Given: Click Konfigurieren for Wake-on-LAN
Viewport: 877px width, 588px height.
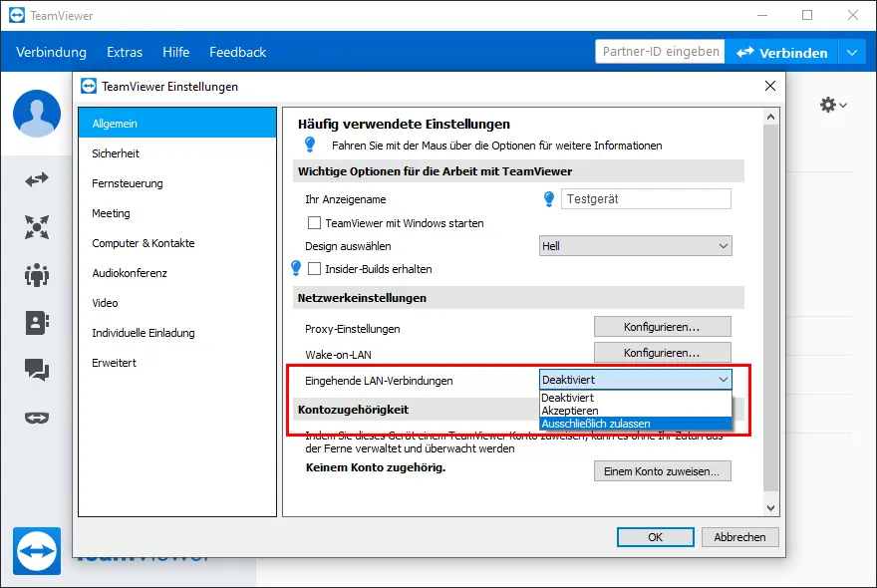Looking at the screenshot, I should pyautogui.click(x=662, y=353).
